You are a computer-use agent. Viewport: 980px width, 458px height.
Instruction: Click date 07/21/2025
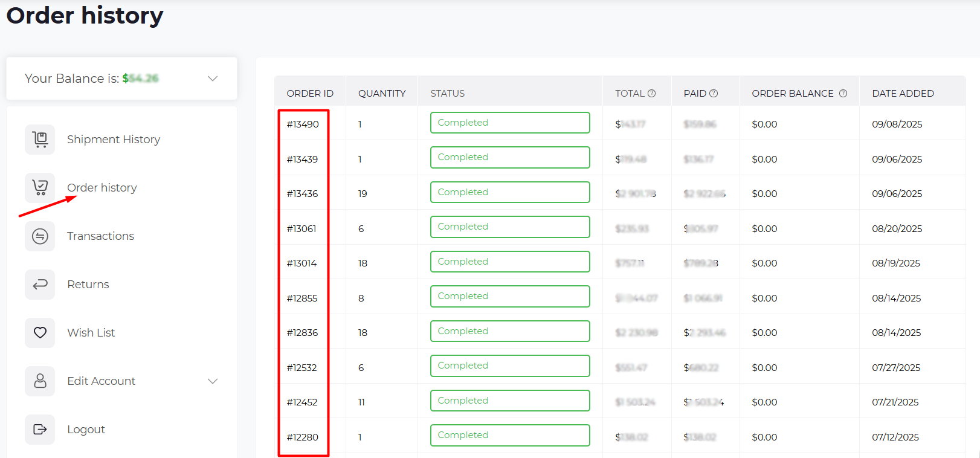(895, 402)
